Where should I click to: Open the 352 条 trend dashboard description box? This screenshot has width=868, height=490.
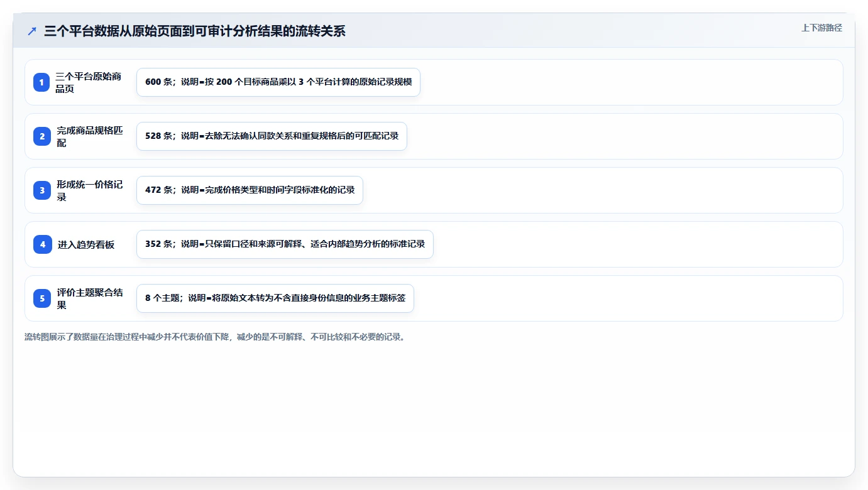[285, 244]
